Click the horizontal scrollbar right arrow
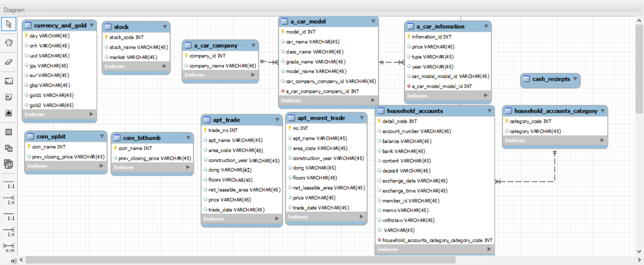 click(x=639, y=260)
